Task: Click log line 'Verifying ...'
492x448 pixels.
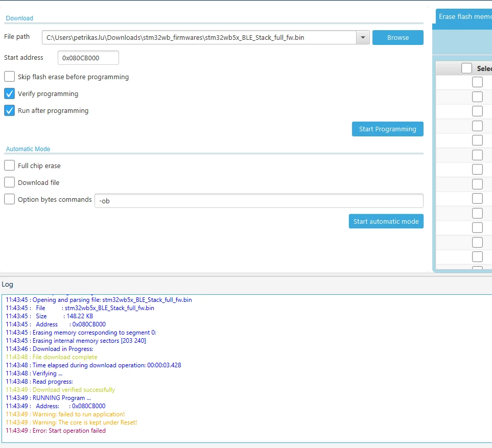Action: (x=34, y=373)
